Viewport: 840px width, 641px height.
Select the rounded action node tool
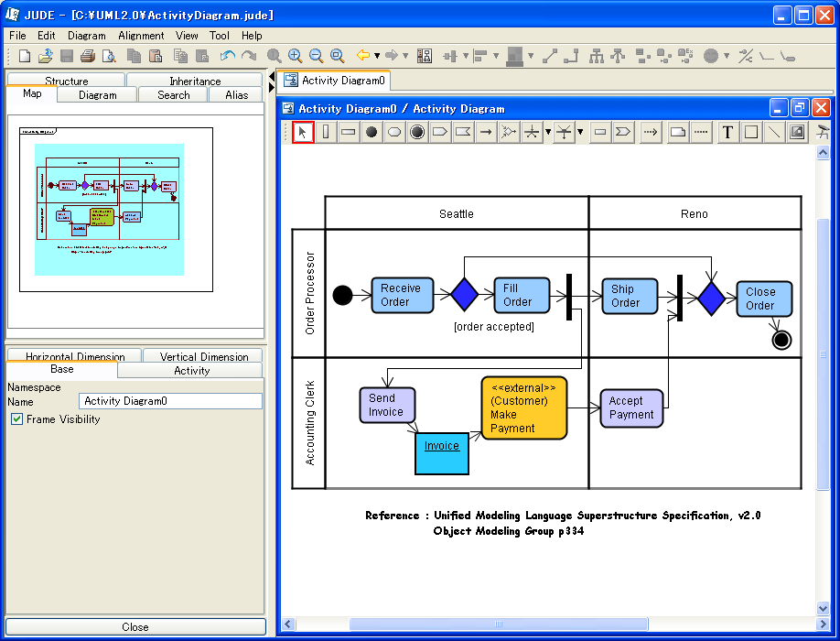[394, 132]
